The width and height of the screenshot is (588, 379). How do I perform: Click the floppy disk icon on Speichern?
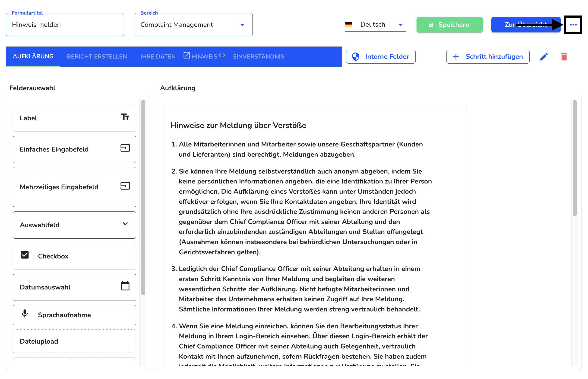point(430,25)
